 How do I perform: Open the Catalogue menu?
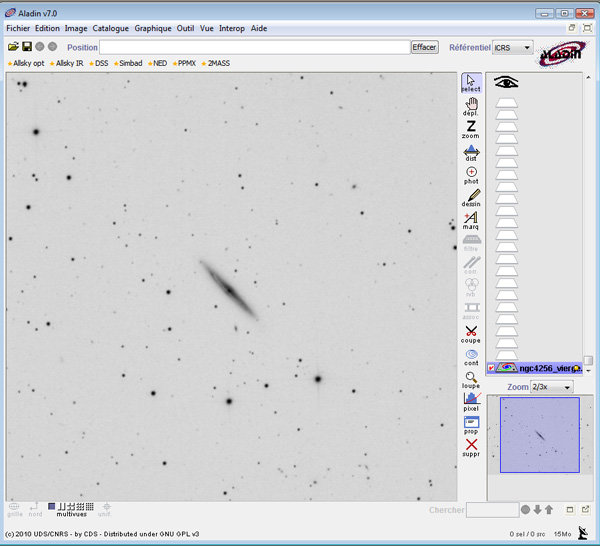[110, 29]
